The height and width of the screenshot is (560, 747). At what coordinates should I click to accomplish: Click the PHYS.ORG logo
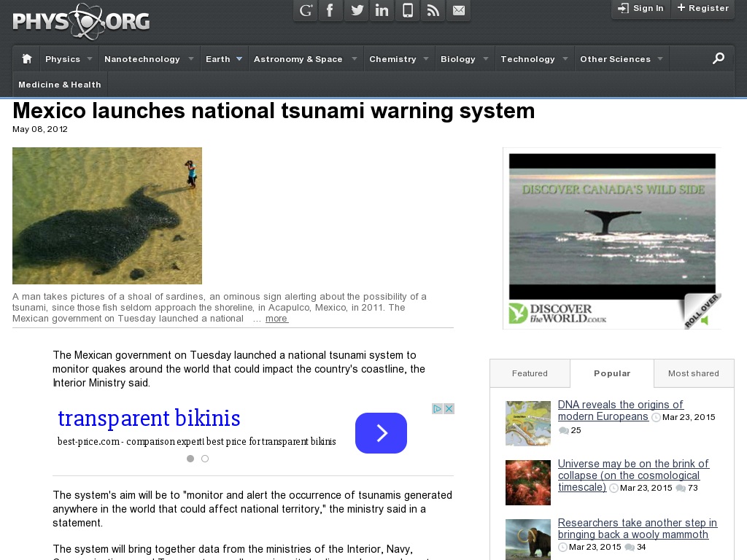tap(80, 22)
